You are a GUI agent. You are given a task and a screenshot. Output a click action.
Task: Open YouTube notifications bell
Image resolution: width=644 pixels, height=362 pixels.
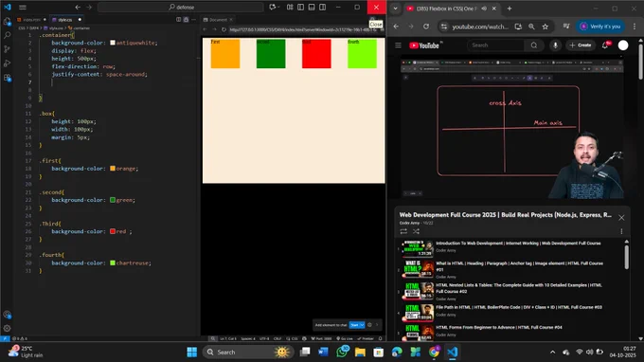coord(605,45)
